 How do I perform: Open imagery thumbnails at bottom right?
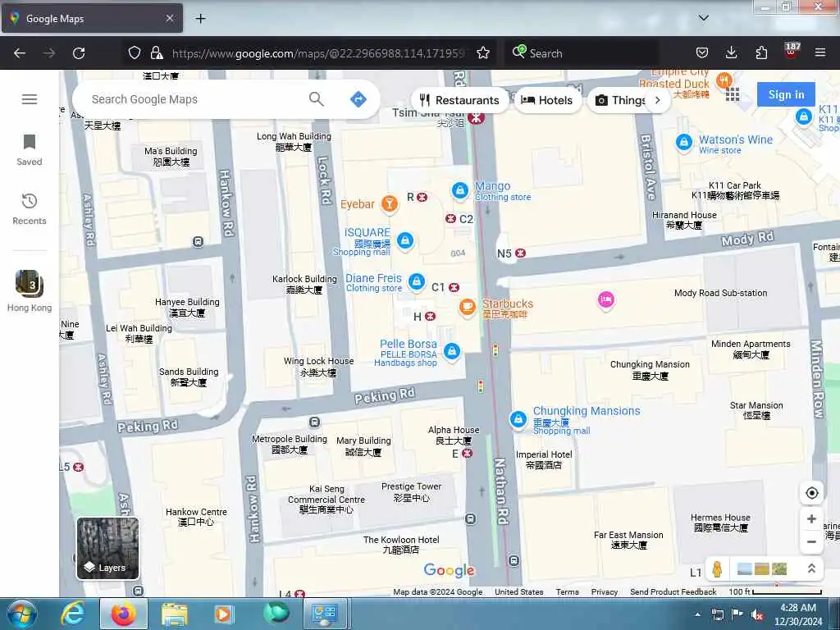pyautogui.click(x=762, y=569)
